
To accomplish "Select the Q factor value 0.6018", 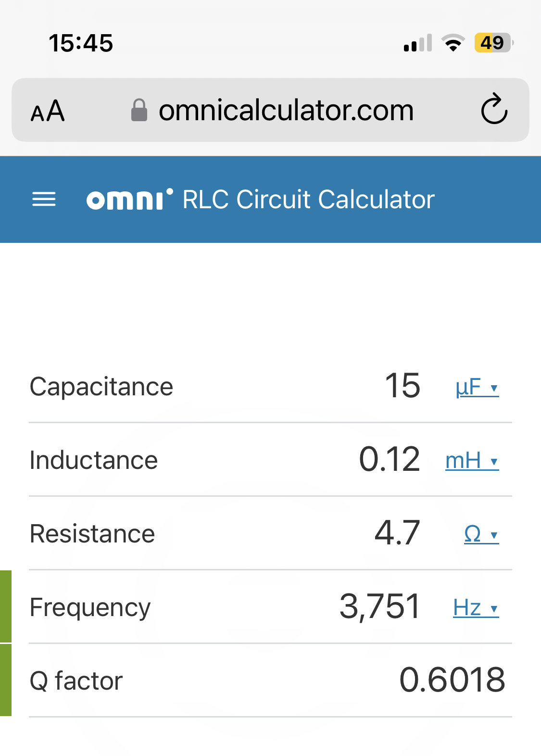I will click(452, 680).
